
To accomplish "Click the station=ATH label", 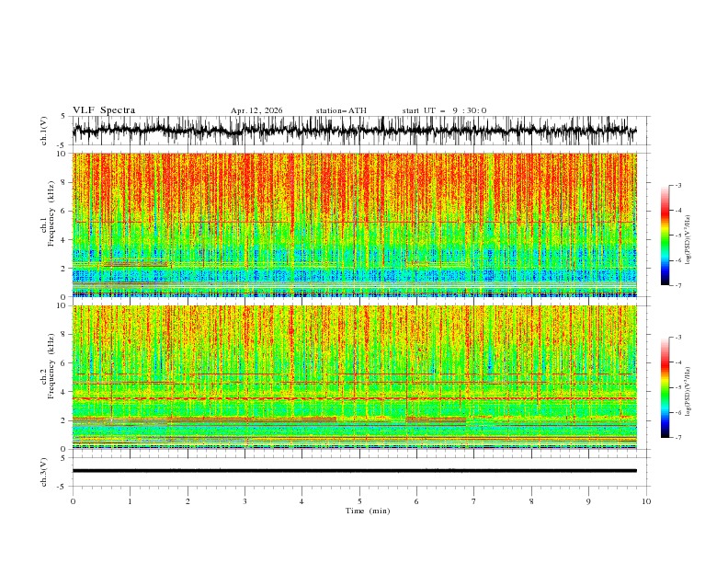I will point(341,110).
